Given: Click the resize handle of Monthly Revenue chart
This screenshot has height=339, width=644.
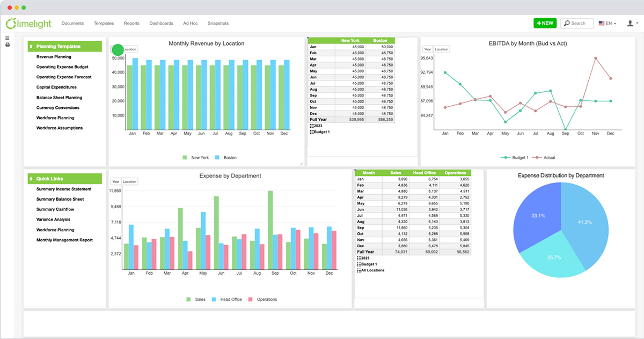Looking at the screenshot, I should [x=301, y=163].
